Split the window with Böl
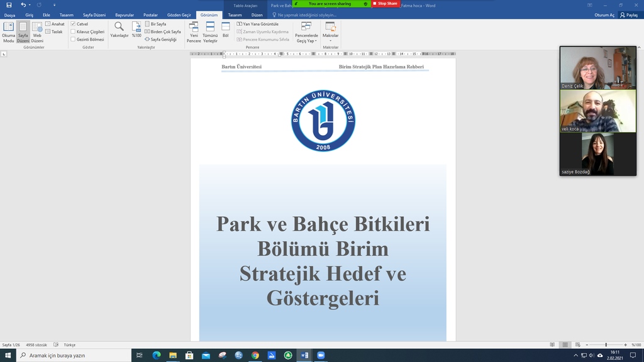644x362 pixels. coord(226,30)
